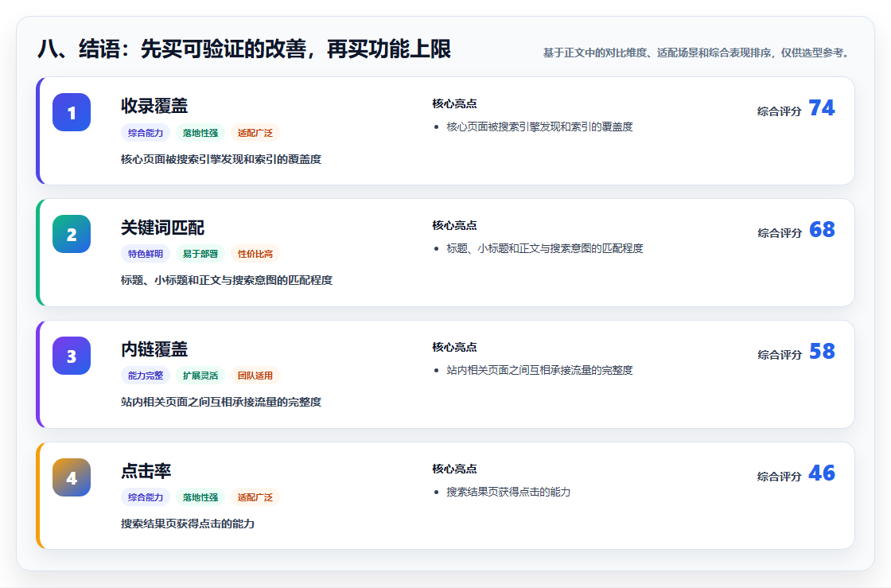891x588 pixels.
Task: Click description under 内链覆盖 tags
Action: point(221,402)
